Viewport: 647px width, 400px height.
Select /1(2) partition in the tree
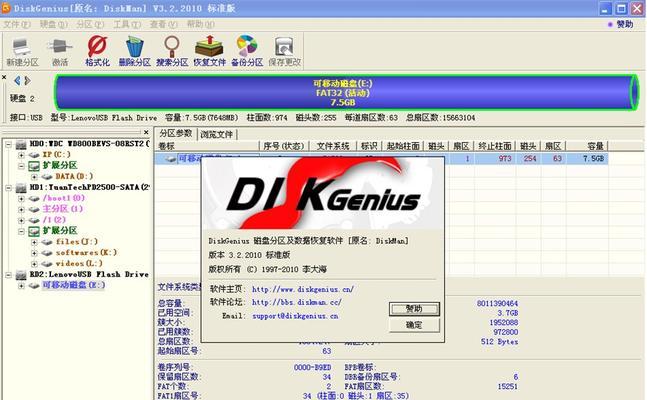click(x=54, y=220)
